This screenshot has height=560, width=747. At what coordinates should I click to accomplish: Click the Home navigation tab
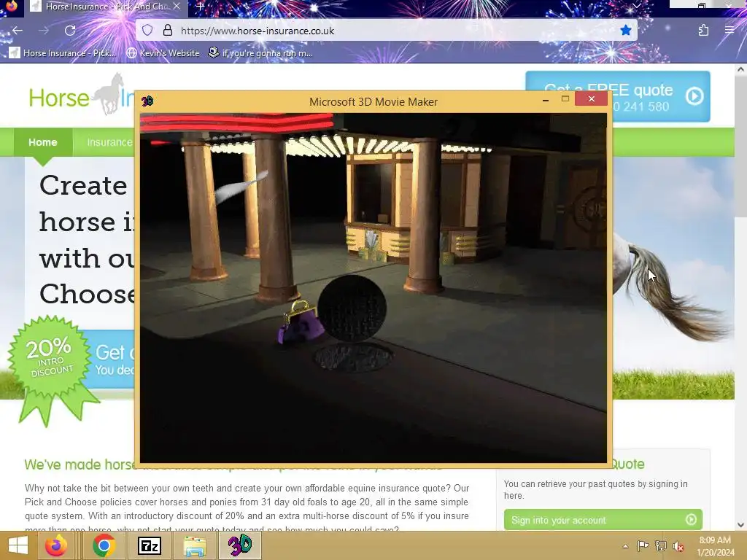(x=43, y=142)
